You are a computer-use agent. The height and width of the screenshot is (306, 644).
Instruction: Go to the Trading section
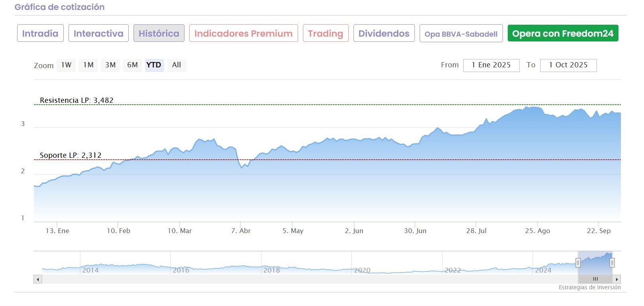[x=326, y=33]
